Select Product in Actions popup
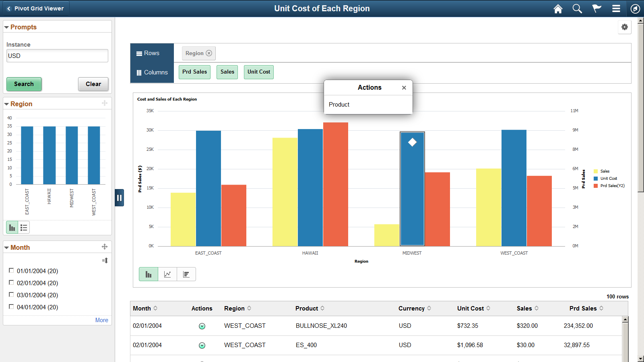The width and height of the screenshot is (644, 362). click(339, 105)
